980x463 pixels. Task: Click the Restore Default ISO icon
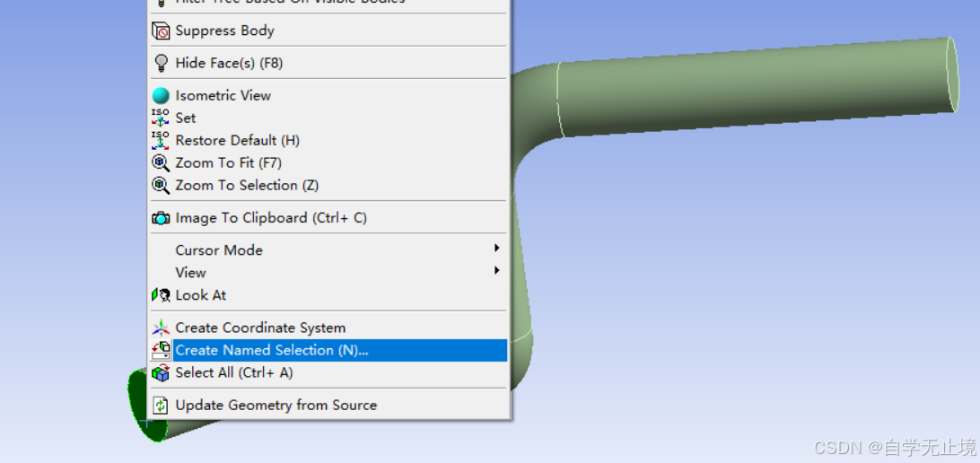click(161, 141)
